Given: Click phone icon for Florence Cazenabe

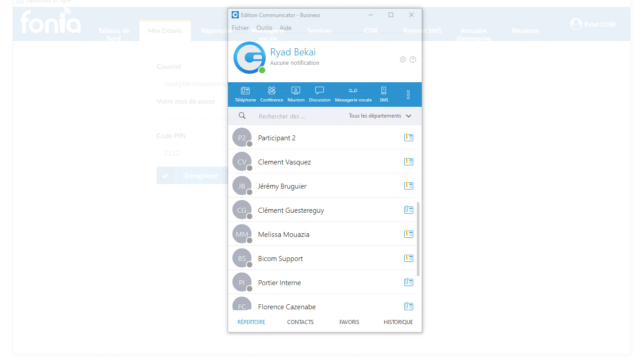Looking at the screenshot, I should (x=409, y=307).
